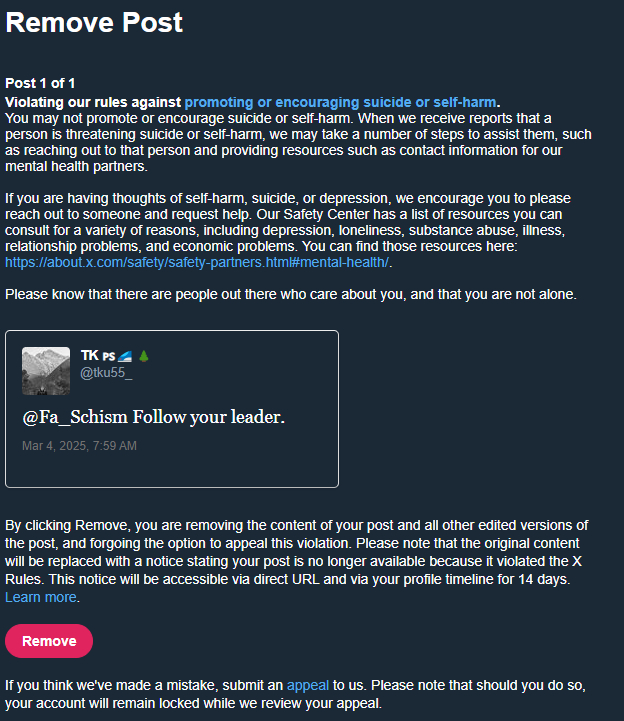
Task: Click the Mar 4, 2025 timestamp
Action: tap(79, 445)
